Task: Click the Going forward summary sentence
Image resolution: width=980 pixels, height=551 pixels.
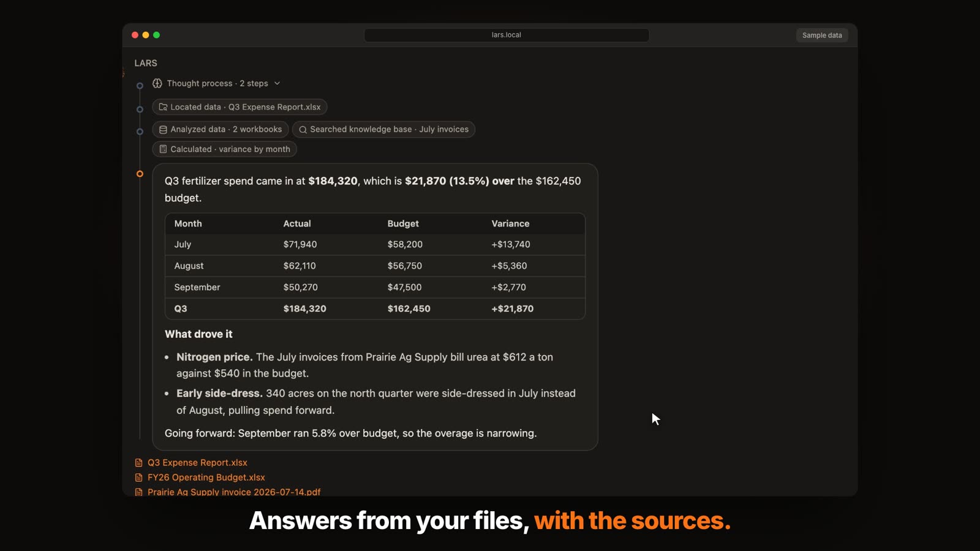Action: click(350, 433)
